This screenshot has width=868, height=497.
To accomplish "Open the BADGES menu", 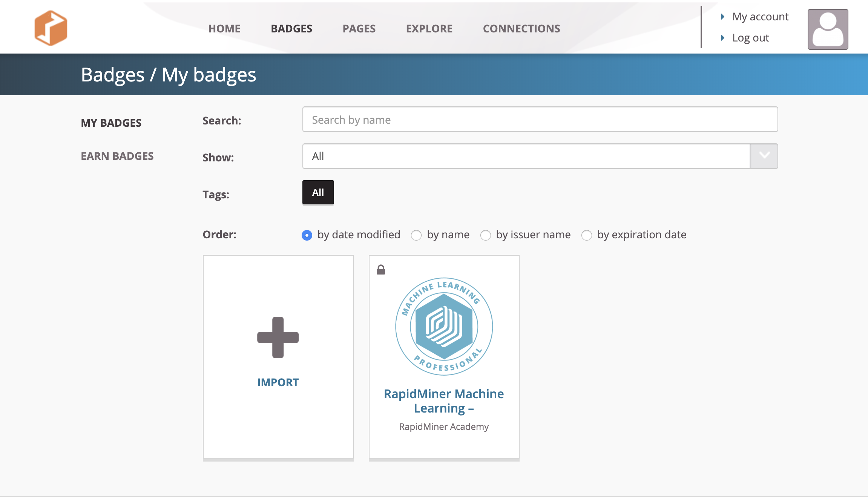I will [291, 29].
